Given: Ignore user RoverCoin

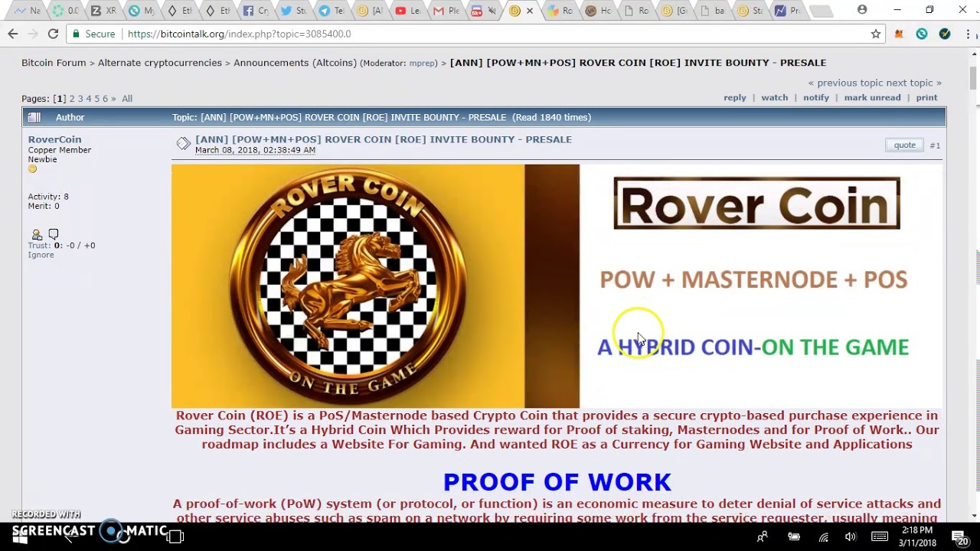Looking at the screenshot, I should pyautogui.click(x=41, y=255).
